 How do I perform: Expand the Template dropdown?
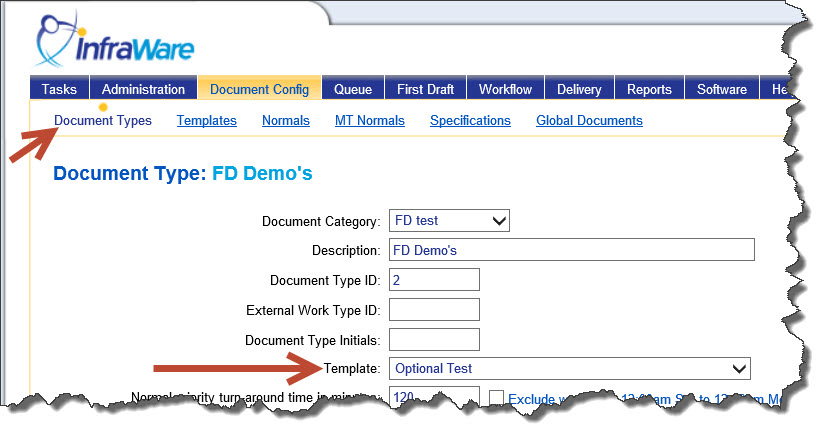pyautogui.click(x=570, y=368)
